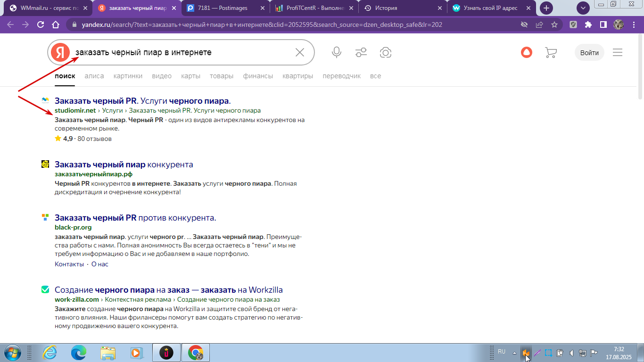The image size is (644, 362).
Task: Open result "Заказать черный PR против конкурента."
Action: 135,218
